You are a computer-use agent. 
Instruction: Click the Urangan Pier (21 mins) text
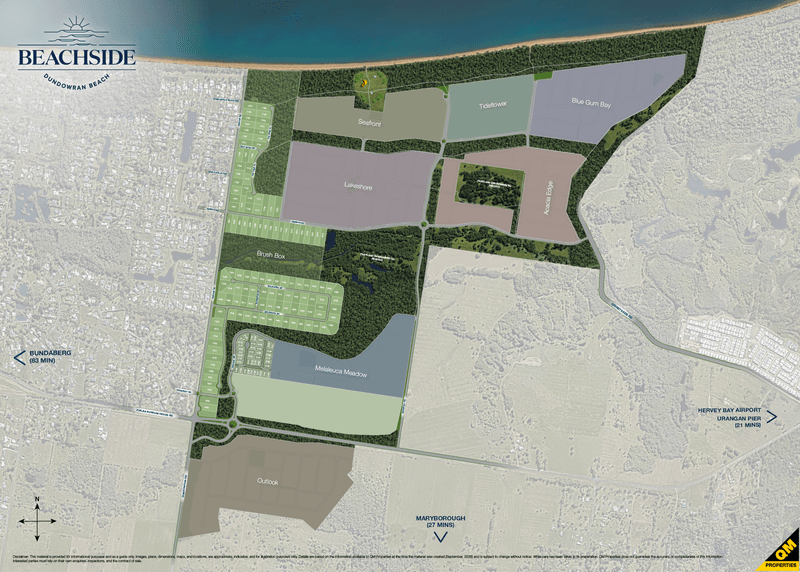(x=739, y=421)
